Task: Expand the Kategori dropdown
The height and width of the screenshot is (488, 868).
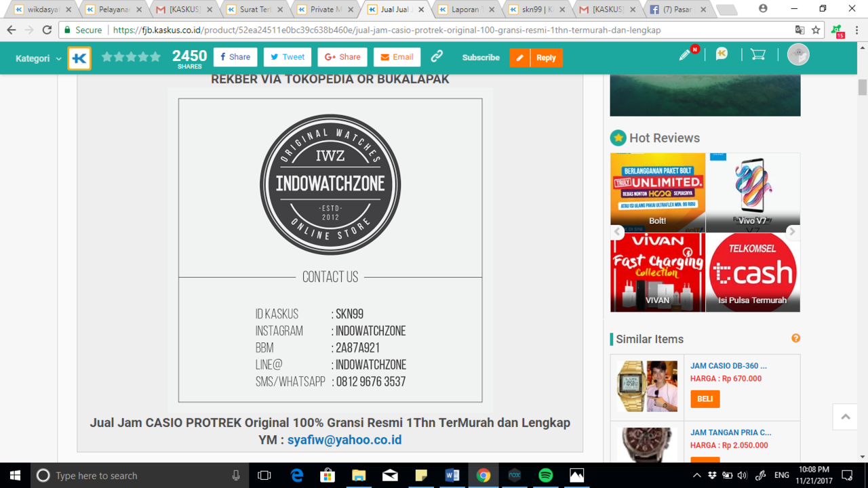Action: click(x=38, y=58)
